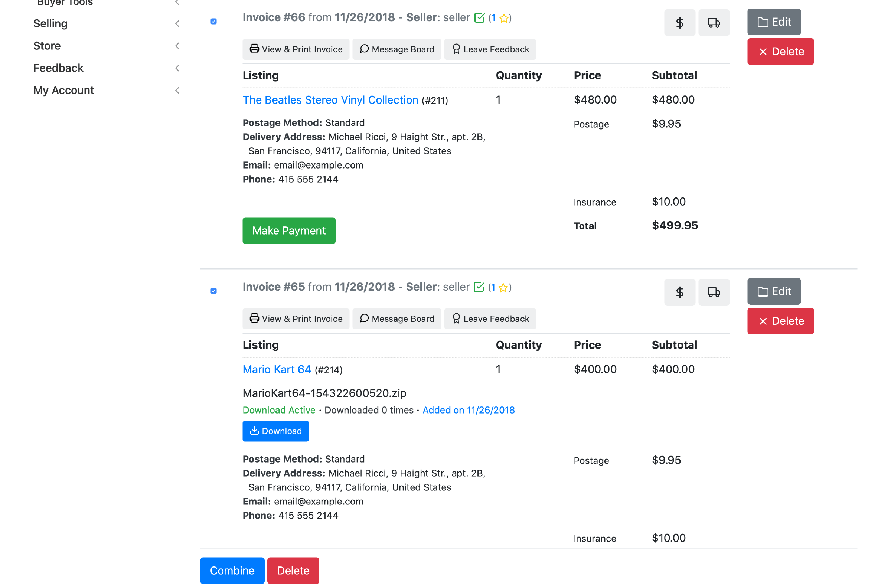The height and width of the screenshot is (588, 891).
Task: Leave Feedback for Invoice #65
Action: pyautogui.click(x=490, y=319)
